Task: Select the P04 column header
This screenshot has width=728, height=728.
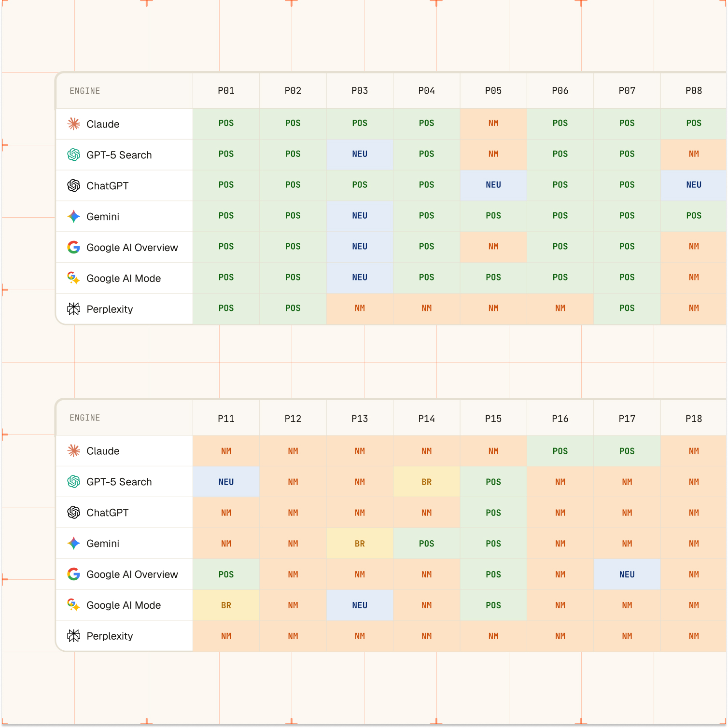Action: tap(427, 91)
